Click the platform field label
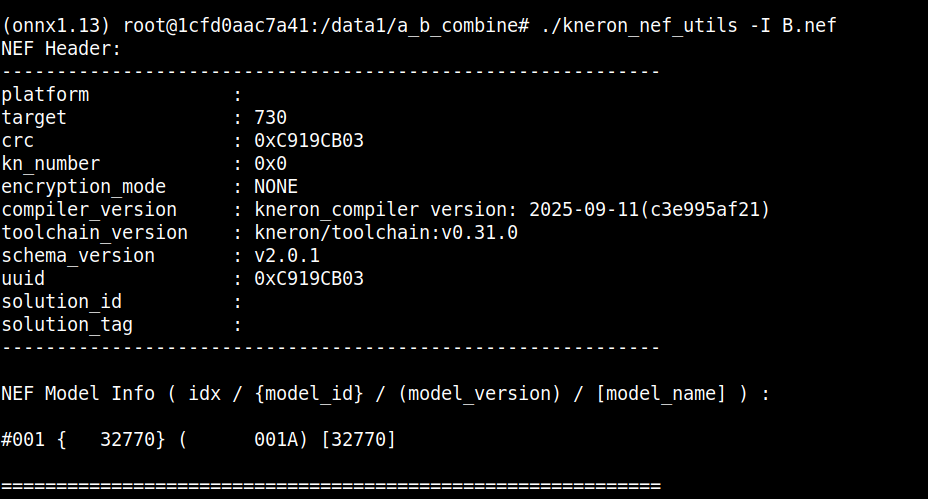This screenshot has width=928, height=499. [45, 95]
